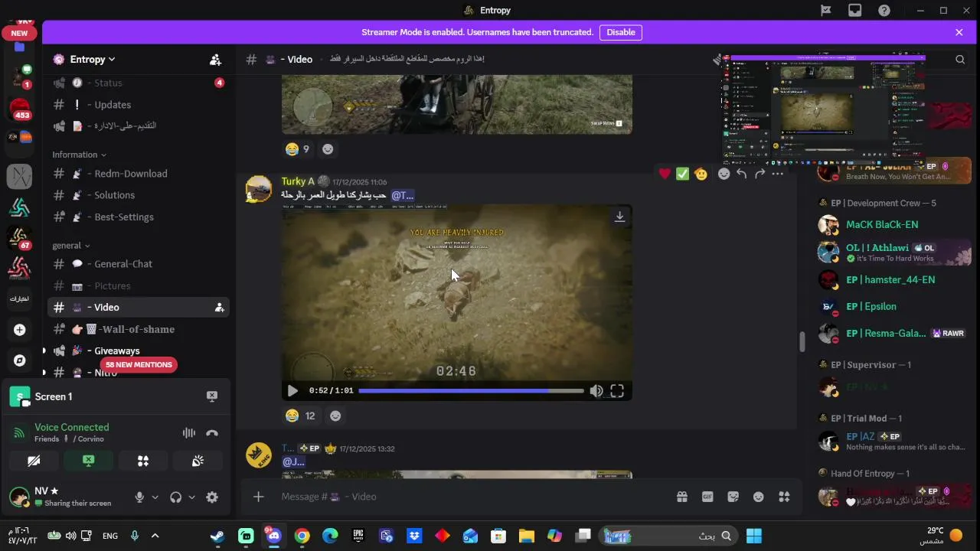Toggle the laughing reaction with 9
980x551 pixels.
coord(297,149)
